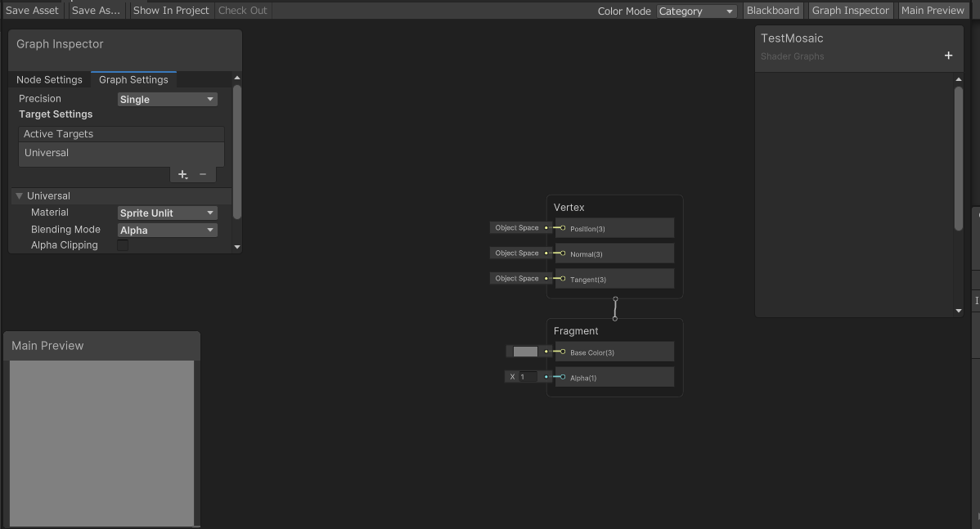Open the Precision dropdown set to Single
This screenshot has width=980, height=529.
(167, 98)
